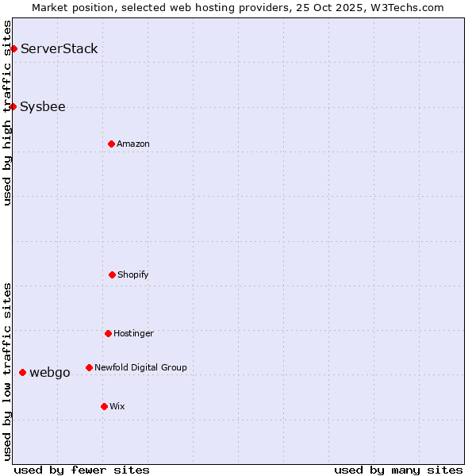476x476 pixels.
Task: Select the Shopify red diamond marker
Action: (x=112, y=274)
